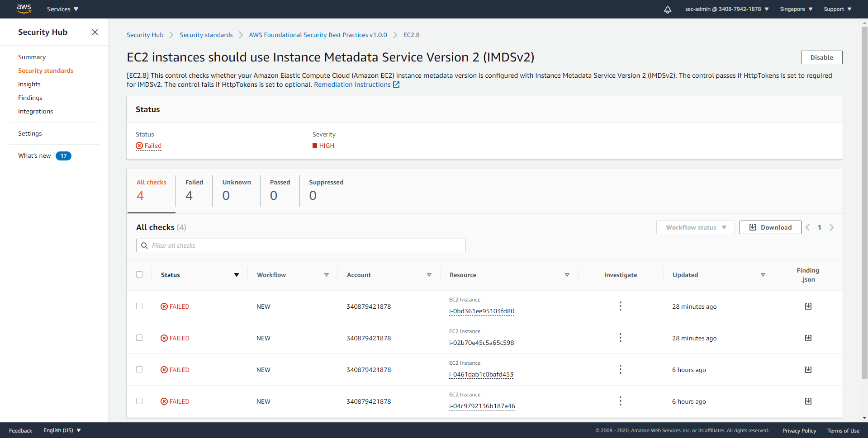This screenshot has width=868, height=438.
Task: Select checkbox for i-0bd361ee95103fd80 row
Action: coord(139,306)
